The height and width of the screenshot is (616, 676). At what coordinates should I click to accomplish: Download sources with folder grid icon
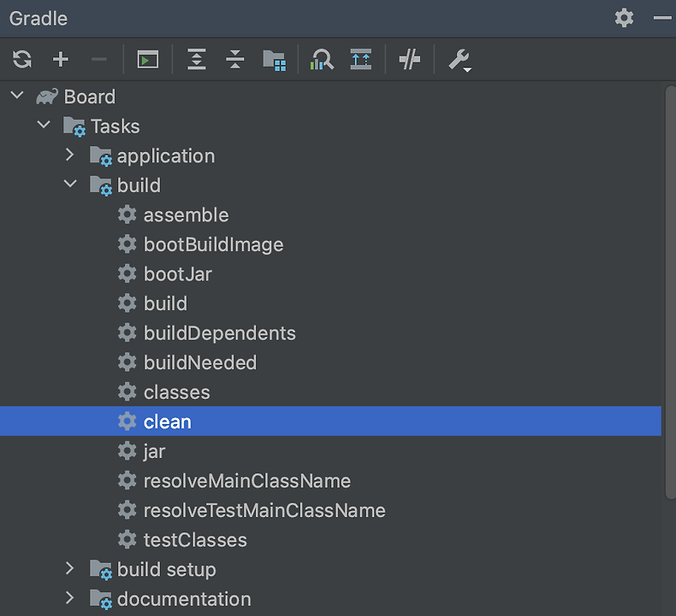pyautogui.click(x=274, y=60)
